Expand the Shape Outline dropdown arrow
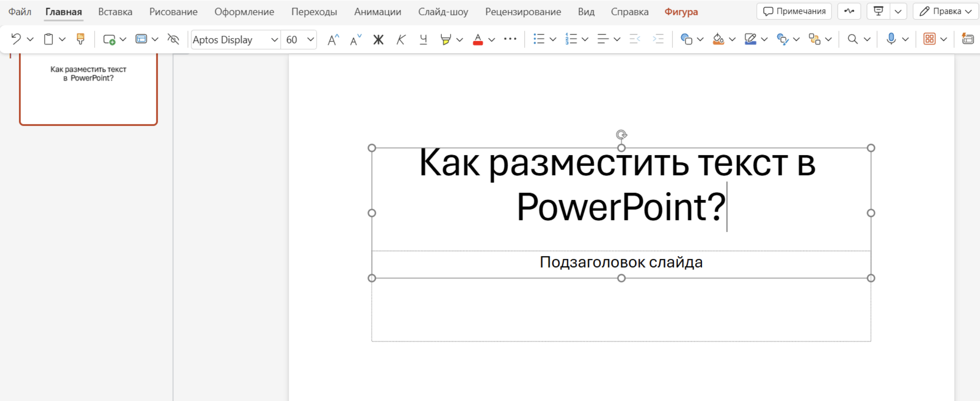The height and width of the screenshot is (401, 980). pos(764,39)
